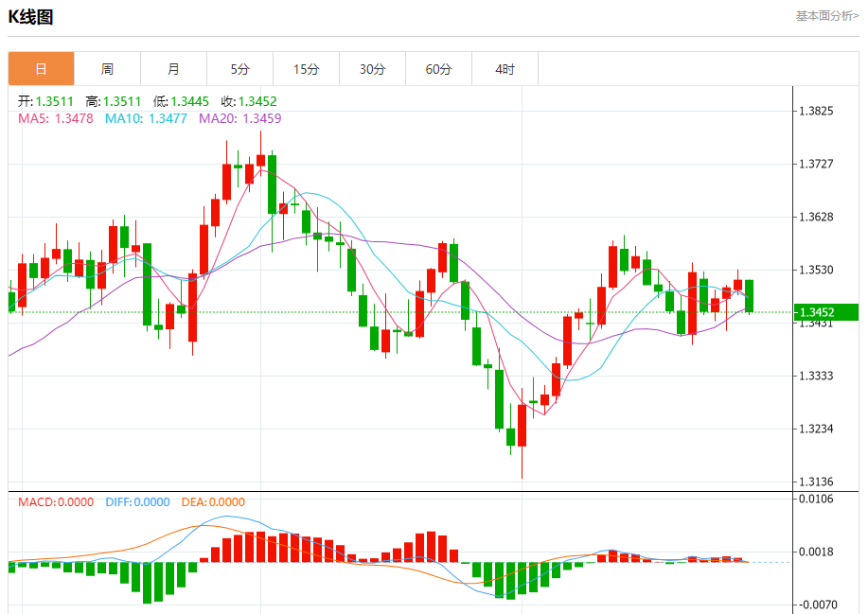Image resolution: width=868 pixels, height=614 pixels.
Task: Click the DIFF:0.0000 label
Action: point(137,502)
